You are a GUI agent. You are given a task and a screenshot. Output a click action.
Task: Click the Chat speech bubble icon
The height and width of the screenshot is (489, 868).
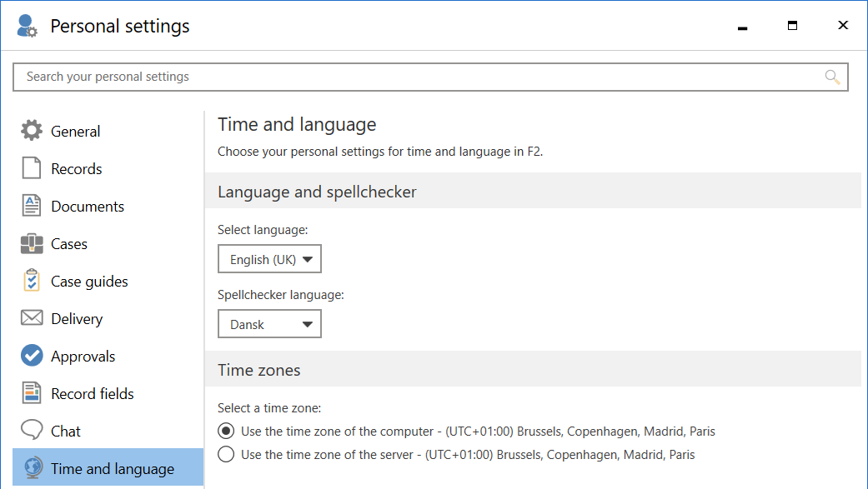(32, 430)
